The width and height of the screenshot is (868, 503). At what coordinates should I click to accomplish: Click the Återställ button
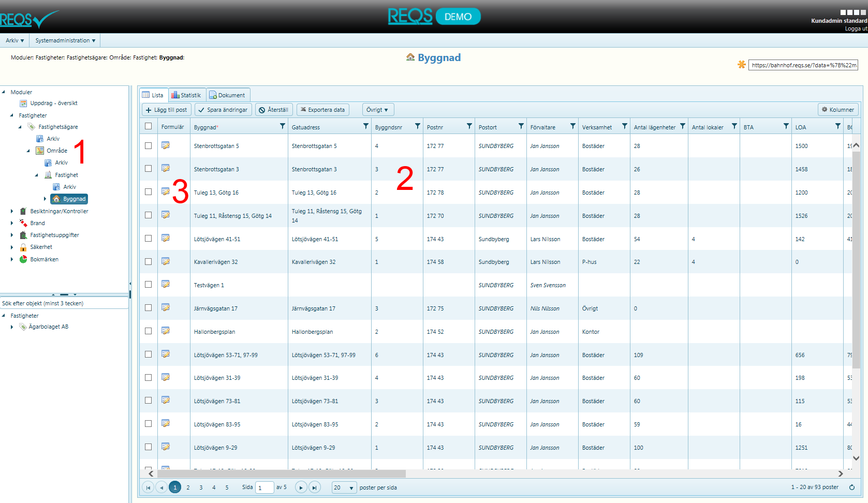[274, 110]
